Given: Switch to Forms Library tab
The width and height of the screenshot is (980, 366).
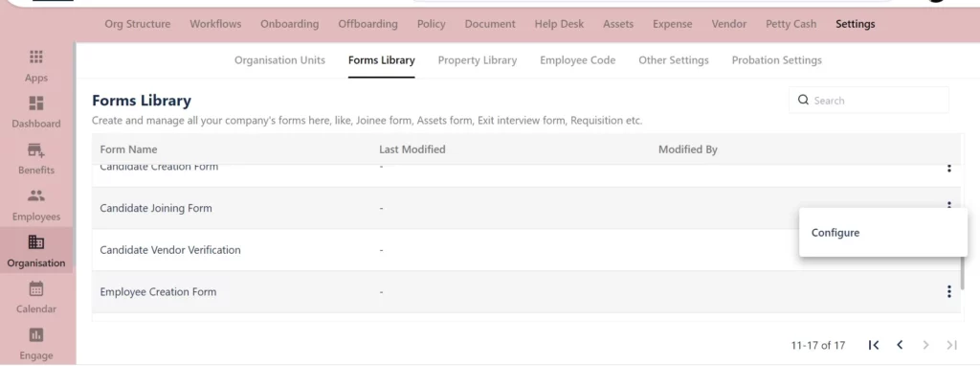Looking at the screenshot, I should pos(381,60).
